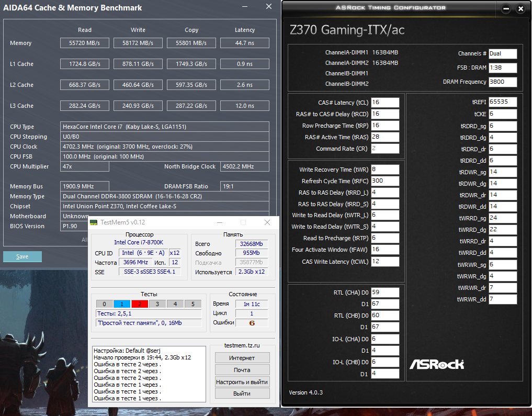Click Version 4.0.3 text in Timing Configurator
Image resolution: width=532 pixels, height=416 pixels.
(x=305, y=392)
